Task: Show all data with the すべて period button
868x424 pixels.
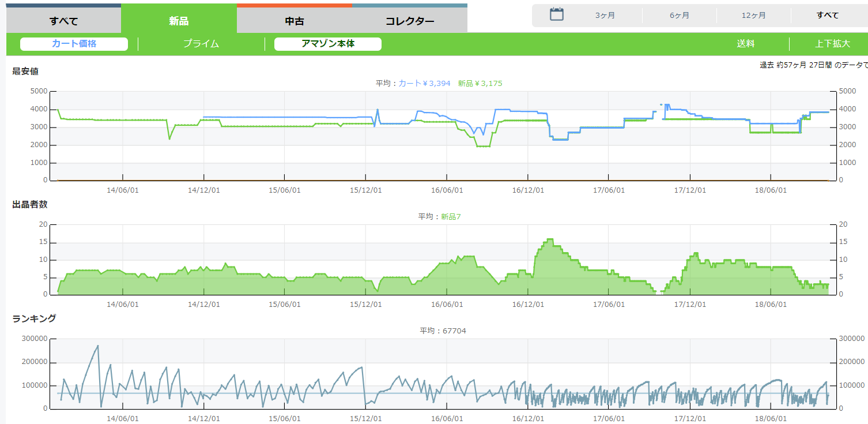Action: (828, 16)
